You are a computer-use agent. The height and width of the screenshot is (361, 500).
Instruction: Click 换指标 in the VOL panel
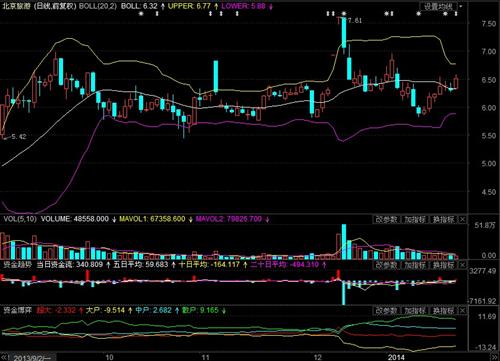click(444, 220)
